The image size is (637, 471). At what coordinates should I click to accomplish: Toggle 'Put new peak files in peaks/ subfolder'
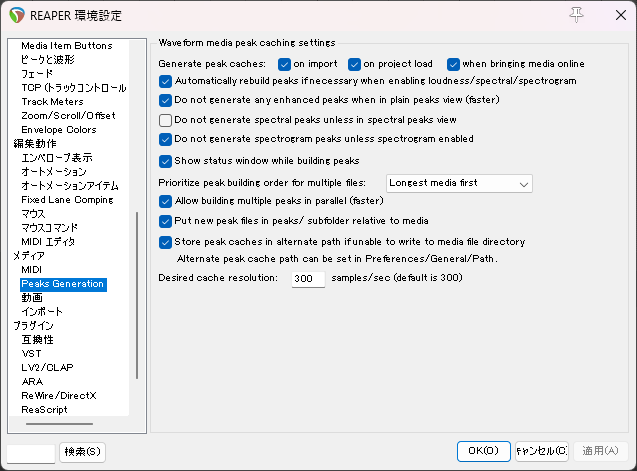(165, 221)
